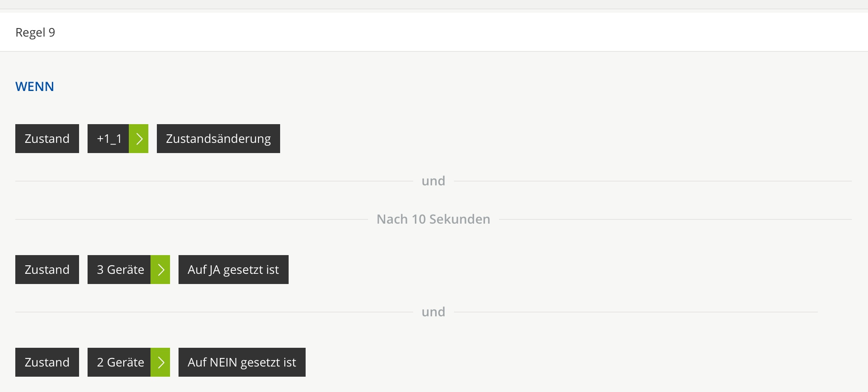868x392 pixels.
Task: Open the 2 Geräte device selector
Action: 119,362
